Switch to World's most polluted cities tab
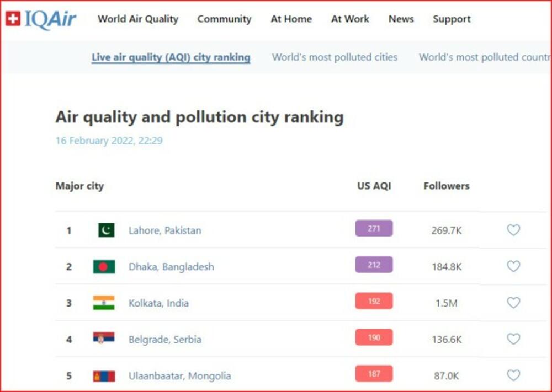552x392 pixels. 335,57
